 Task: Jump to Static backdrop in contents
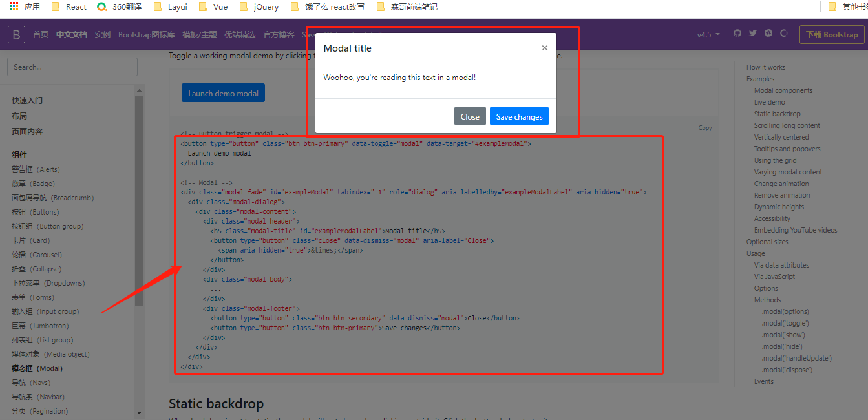[x=778, y=114]
